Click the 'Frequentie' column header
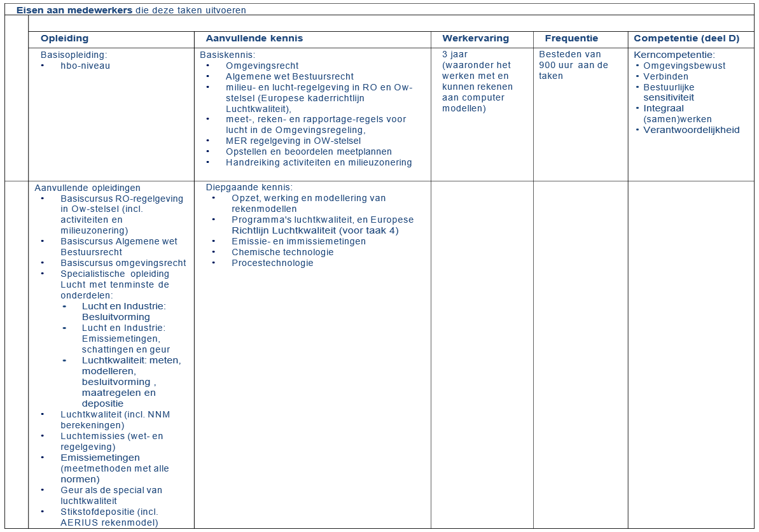The image size is (759, 532). (x=571, y=38)
